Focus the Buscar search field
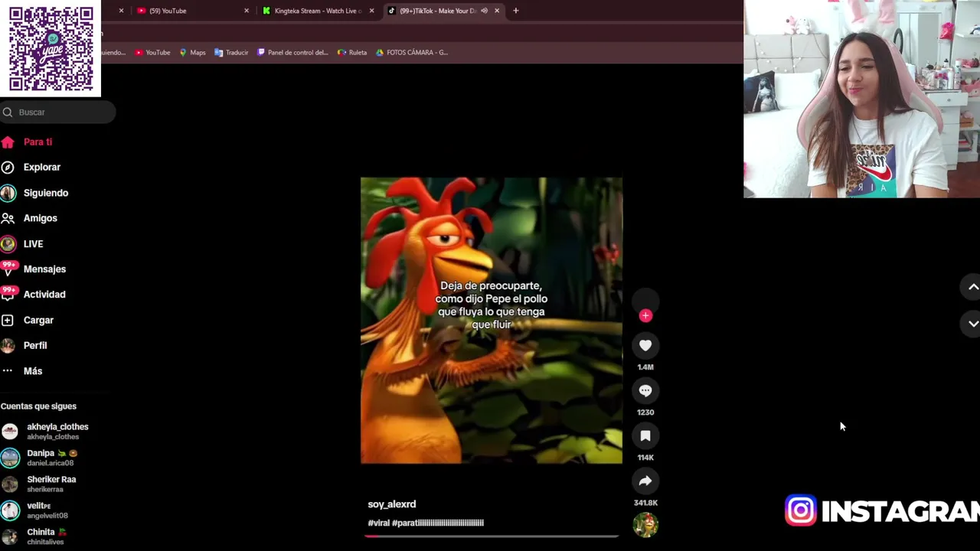980x551 pixels. click(x=57, y=112)
